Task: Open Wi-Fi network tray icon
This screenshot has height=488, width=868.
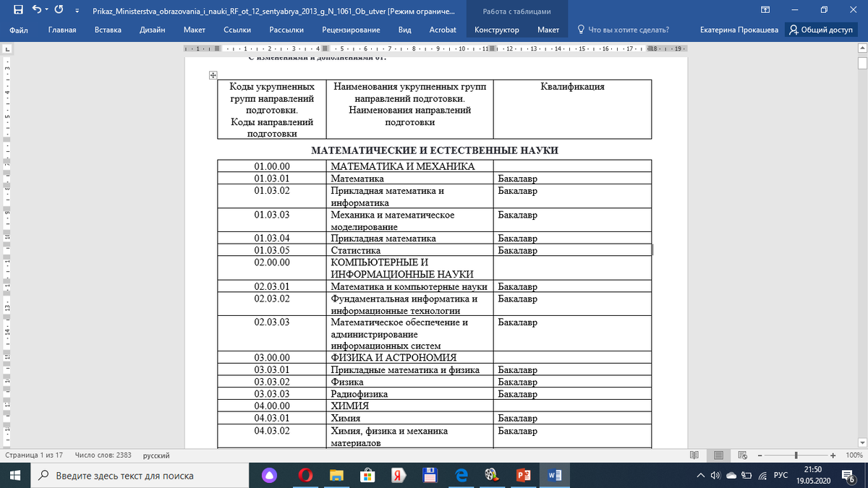Action: [762, 475]
